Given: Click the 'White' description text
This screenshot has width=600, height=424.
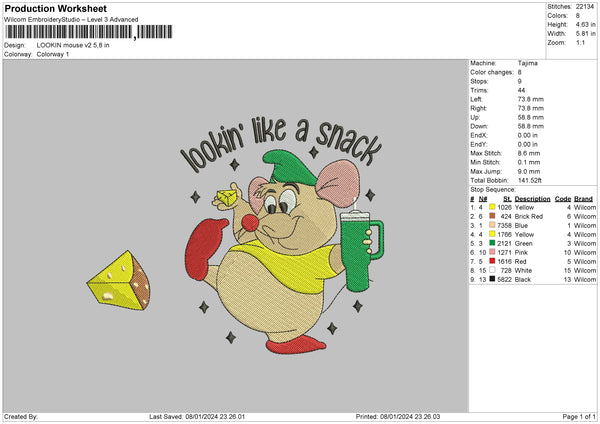Looking at the screenshot, I should (x=523, y=270).
